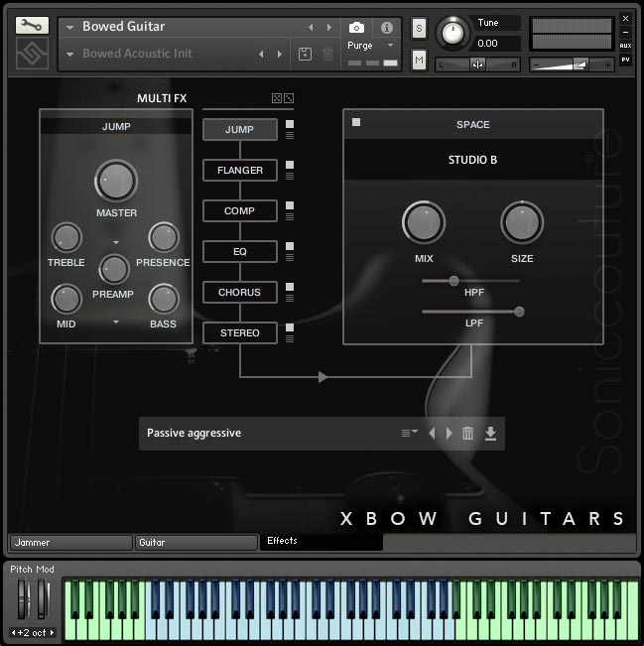Open the dropdown arrow below PREAMP
644x646 pixels.
pyautogui.click(x=116, y=322)
